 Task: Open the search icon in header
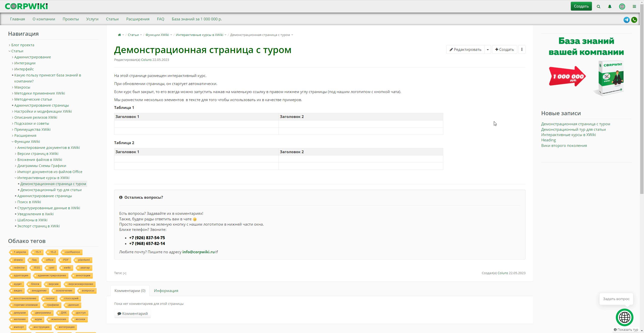(x=598, y=7)
